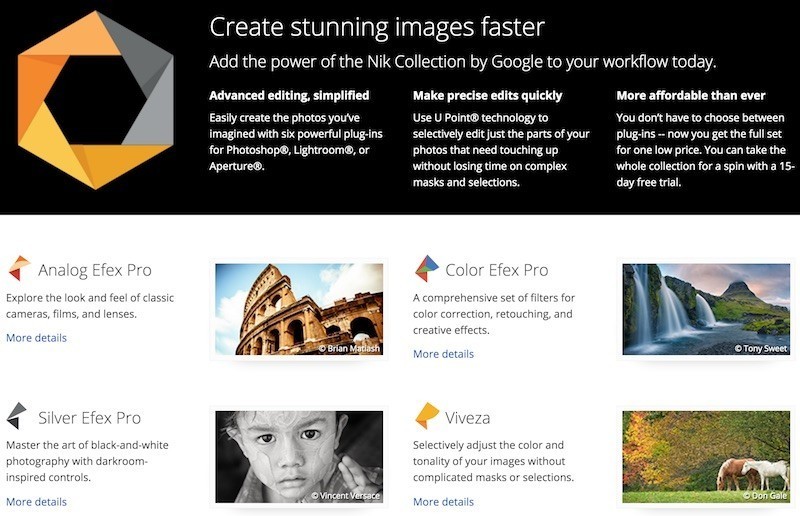
Task: Select the black-and-white child portrait thumbnail
Action: click(299, 457)
